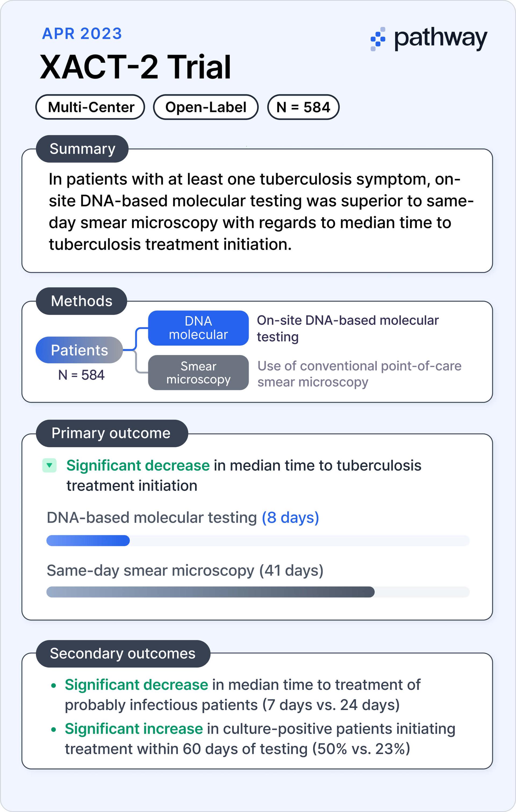Open the Methods section header

tap(81, 301)
